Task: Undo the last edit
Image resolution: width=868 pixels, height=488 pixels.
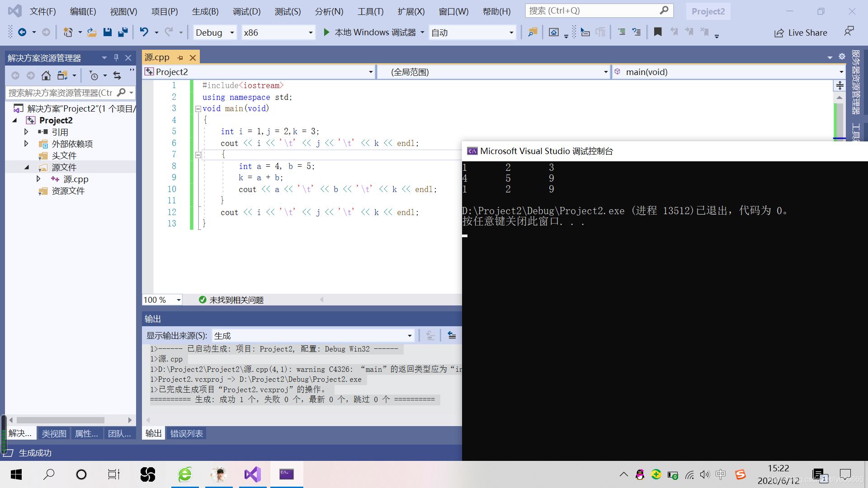Action: pyautogui.click(x=144, y=32)
